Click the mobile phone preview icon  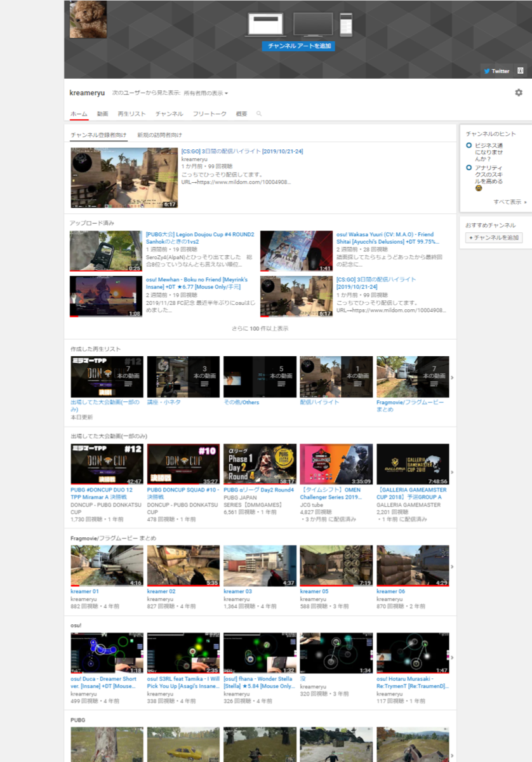tap(346, 25)
